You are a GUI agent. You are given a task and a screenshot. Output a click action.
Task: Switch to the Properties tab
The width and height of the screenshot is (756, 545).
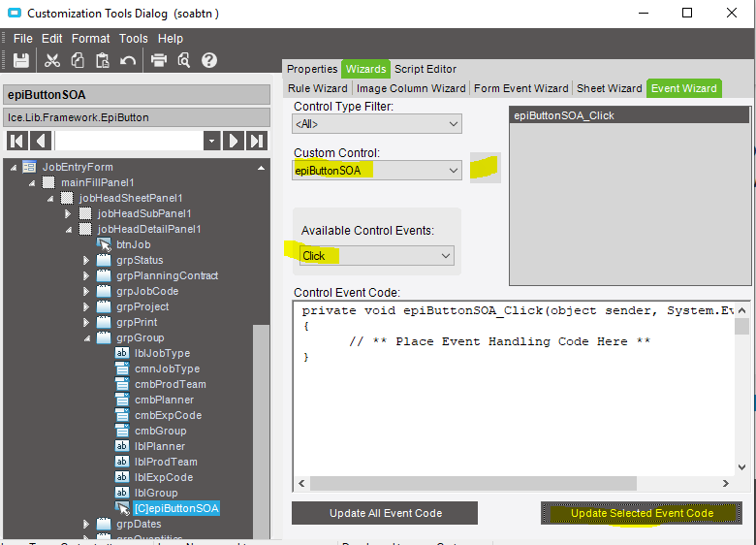pyautogui.click(x=312, y=69)
